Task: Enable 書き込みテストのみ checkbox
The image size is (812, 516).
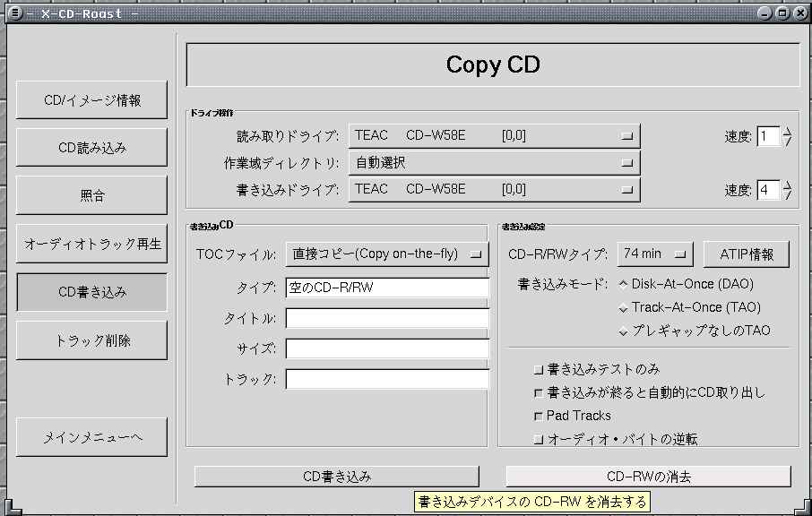Action: pyautogui.click(x=539, y=369)
